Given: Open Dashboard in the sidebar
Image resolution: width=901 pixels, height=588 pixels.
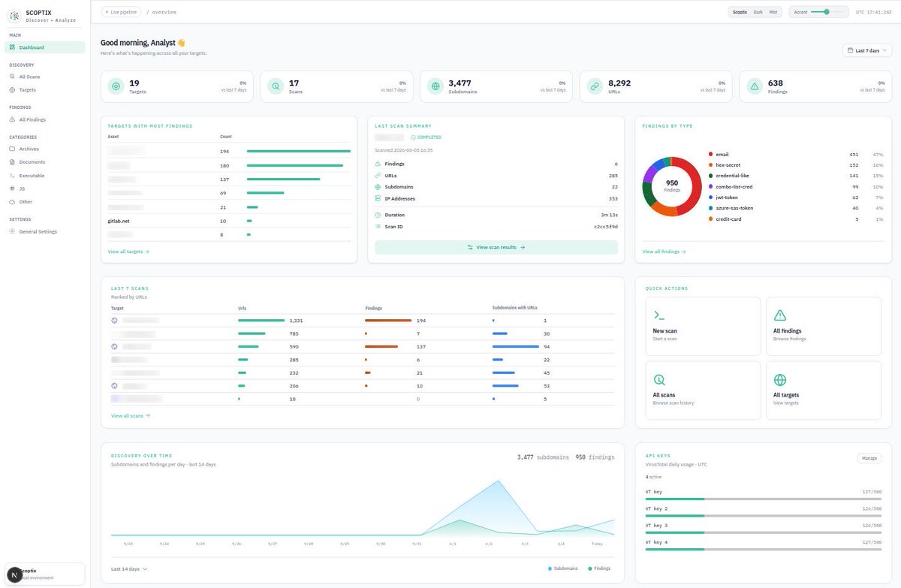Looking at the screenshot, I should [x=45, y=47].
